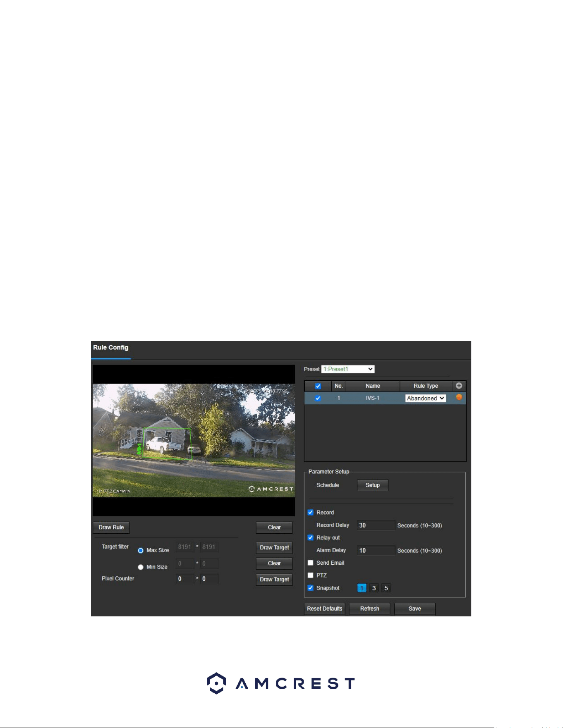Remove IVS-1 rule with orange minus icon
The height and width of the screenshot is (728, 563).
(459, 397)
